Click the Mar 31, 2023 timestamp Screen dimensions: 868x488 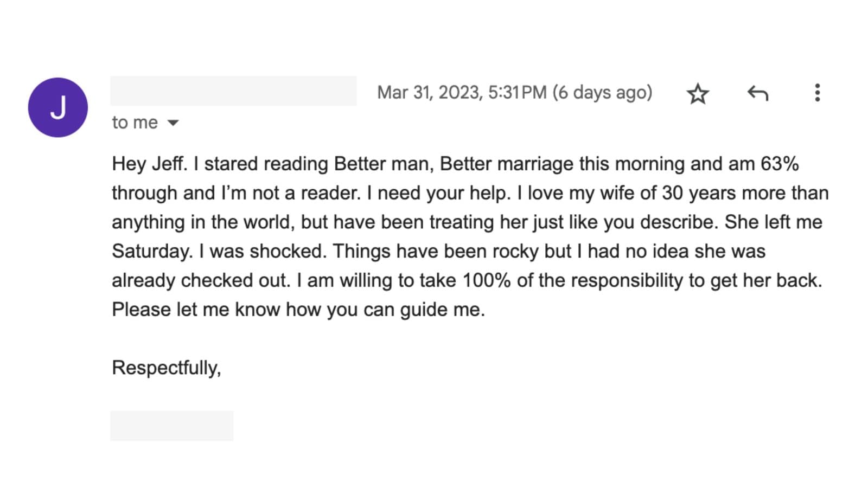click(x=461, y=93)
